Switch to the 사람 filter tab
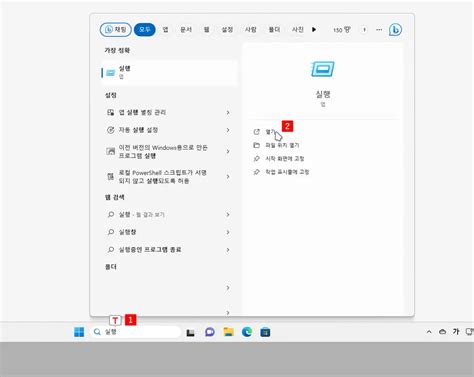 pos(251,30)
